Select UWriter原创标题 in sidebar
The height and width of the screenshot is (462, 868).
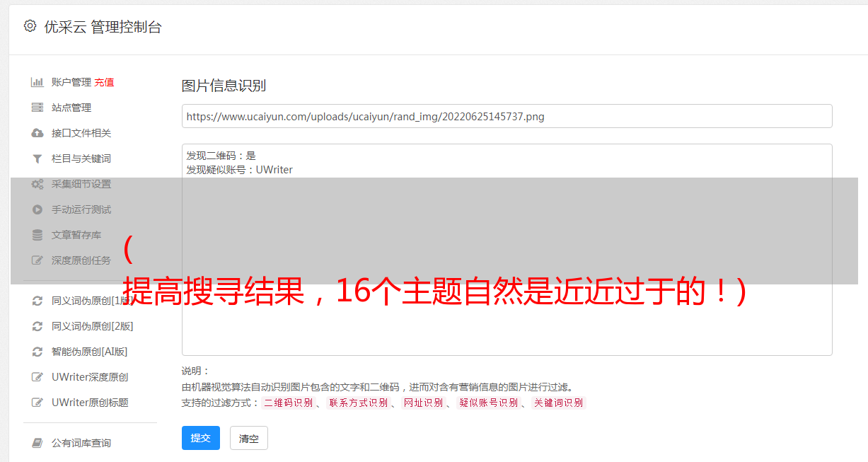(x=90, y=403)
